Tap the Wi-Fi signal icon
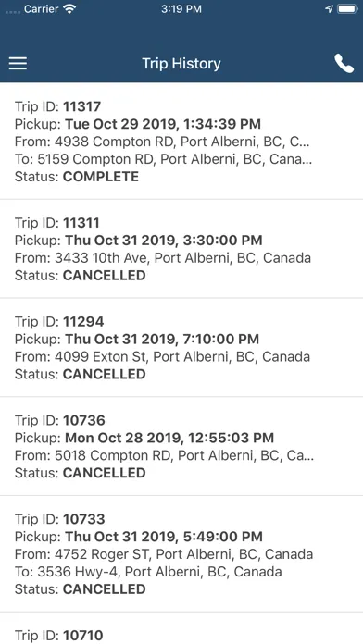Viewport: 363px width, 644px height. tap(70, 9)
